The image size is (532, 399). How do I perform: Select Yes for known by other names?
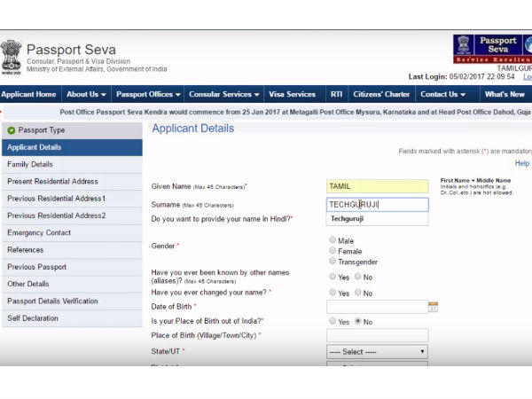332,277
